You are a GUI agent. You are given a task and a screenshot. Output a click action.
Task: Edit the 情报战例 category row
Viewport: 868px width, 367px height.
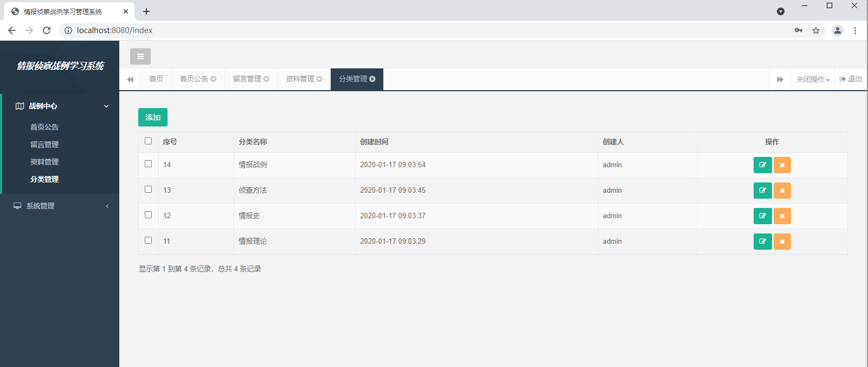tap(763, 165)
